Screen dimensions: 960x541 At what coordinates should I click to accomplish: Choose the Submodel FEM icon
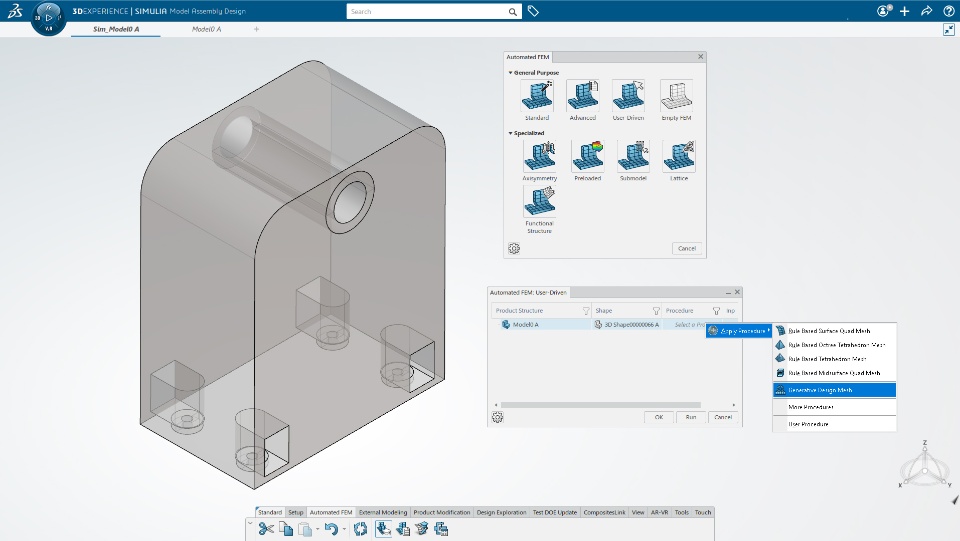pos(633,157)
